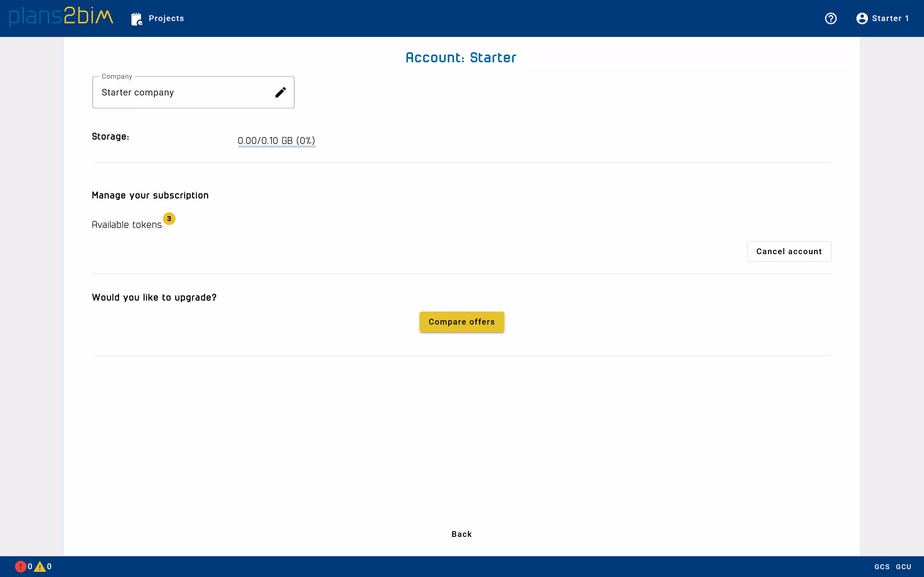Open the GCS link in footer

[x=882, y=567]
